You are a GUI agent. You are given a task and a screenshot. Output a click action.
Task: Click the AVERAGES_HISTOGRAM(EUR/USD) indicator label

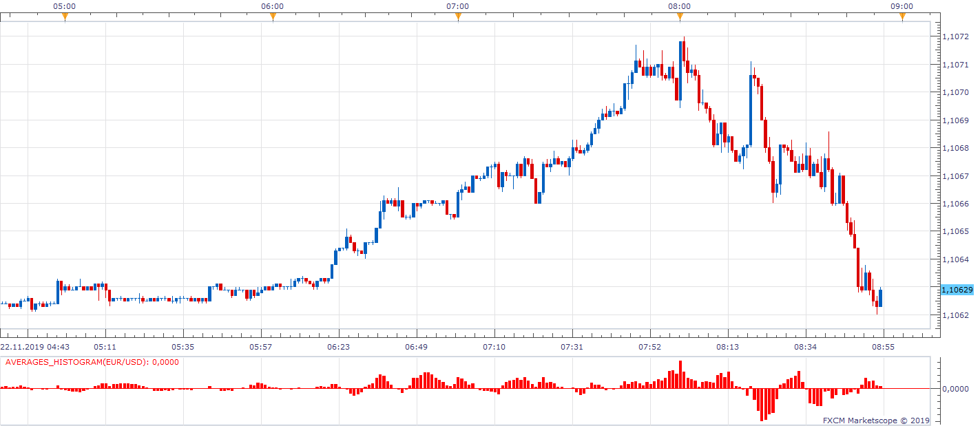tap(92, 362)
